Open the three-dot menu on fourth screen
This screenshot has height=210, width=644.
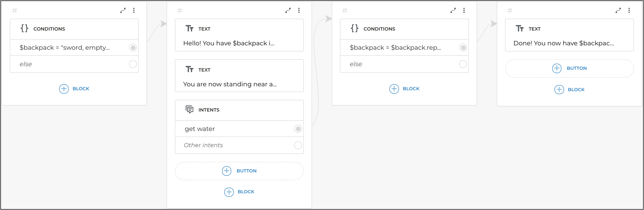[x=629, y=10]
